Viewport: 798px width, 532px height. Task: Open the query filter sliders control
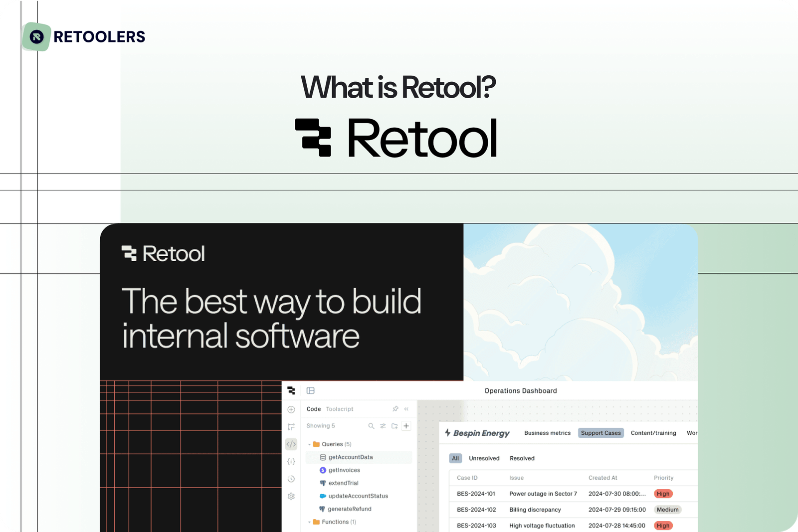tap(383, 426)
